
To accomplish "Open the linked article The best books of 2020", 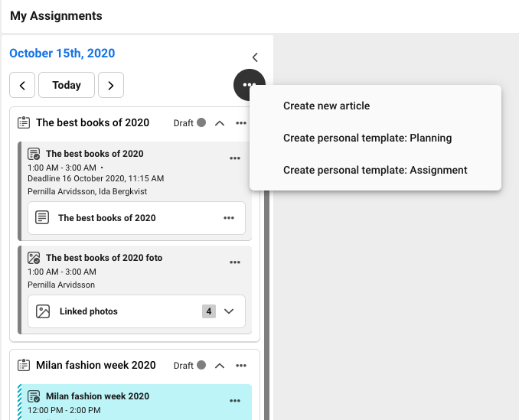I will tap(107, 218).
